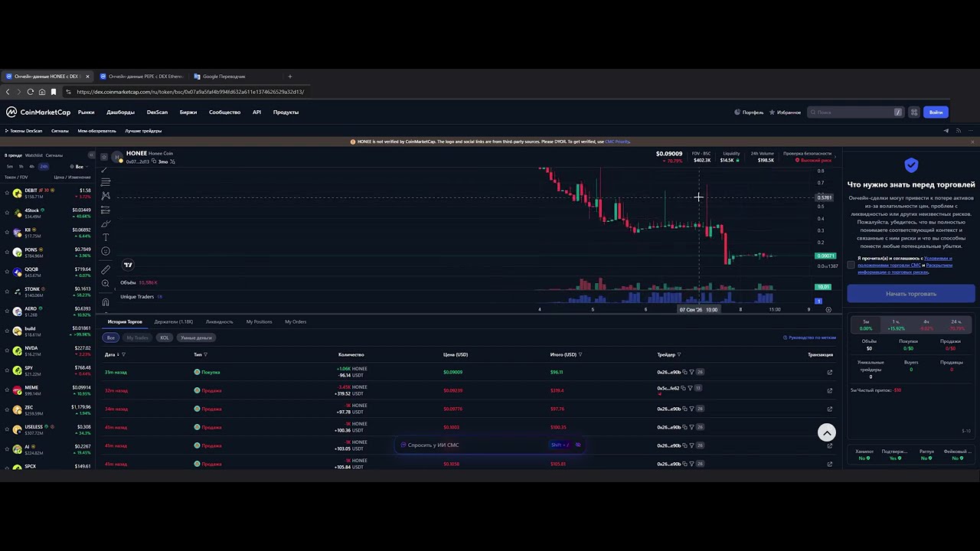The image size is (980, 551).
Task: Check the trading terms agreement checkbox
Action: point(851,265)
